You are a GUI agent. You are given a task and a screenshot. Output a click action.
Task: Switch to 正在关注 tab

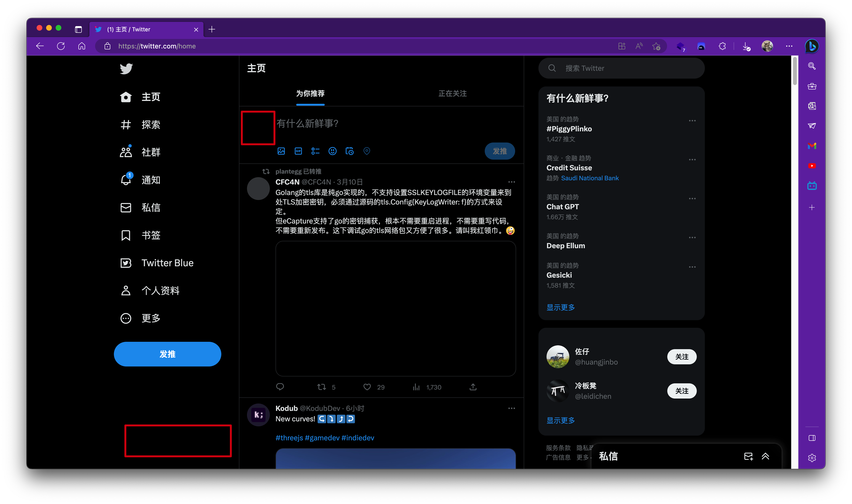tap(452, 93)
